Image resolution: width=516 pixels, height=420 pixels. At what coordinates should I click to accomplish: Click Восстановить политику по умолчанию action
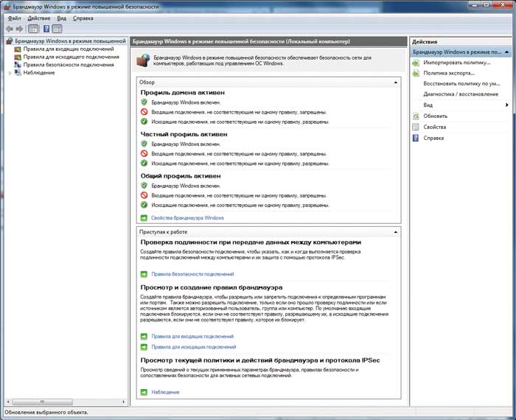point(461,84)
